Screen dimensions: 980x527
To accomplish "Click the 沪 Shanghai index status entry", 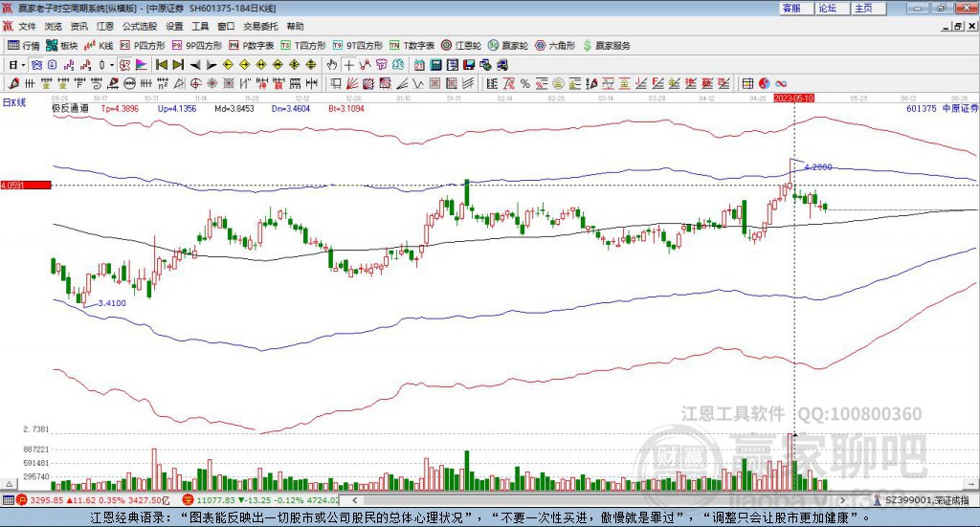I will tap(93, 500).
